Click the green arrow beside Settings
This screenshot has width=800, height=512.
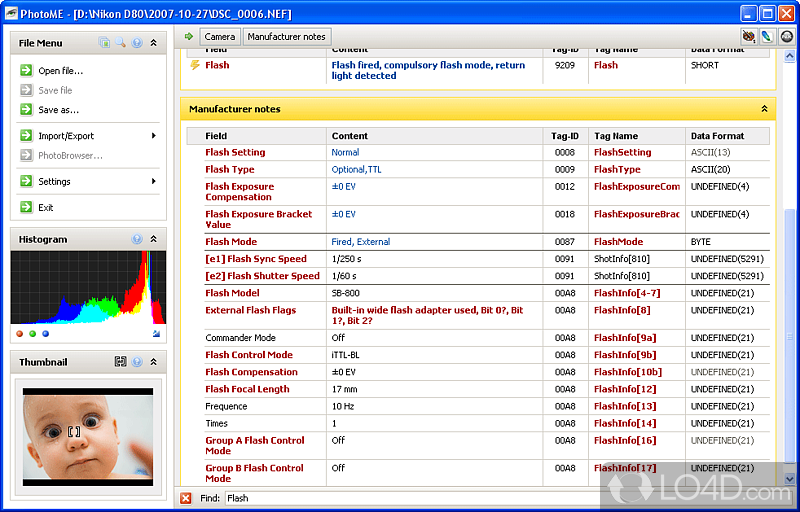[x=26, y=181]
